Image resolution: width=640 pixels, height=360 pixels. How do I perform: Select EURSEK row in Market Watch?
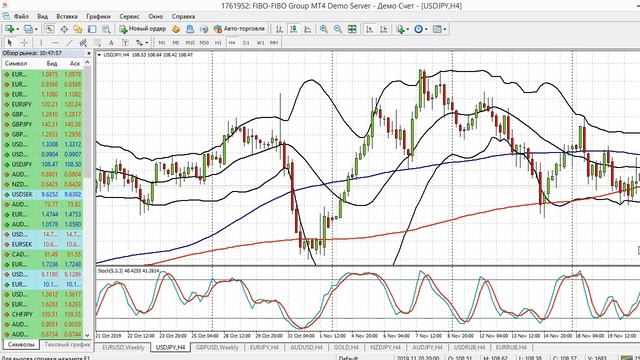[x=42, y=244]
